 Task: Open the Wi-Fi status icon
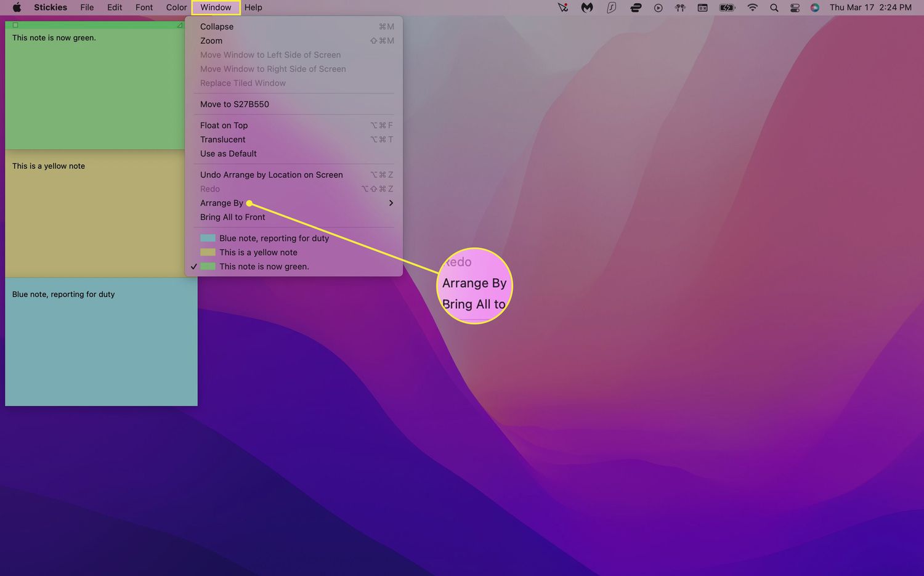[x=752, y=7]
